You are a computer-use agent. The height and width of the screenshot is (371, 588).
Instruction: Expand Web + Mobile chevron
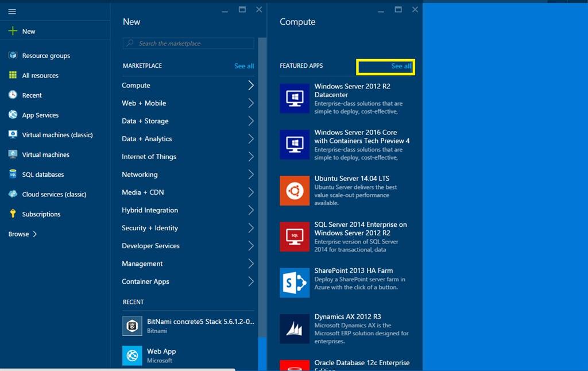click(251, 103)
